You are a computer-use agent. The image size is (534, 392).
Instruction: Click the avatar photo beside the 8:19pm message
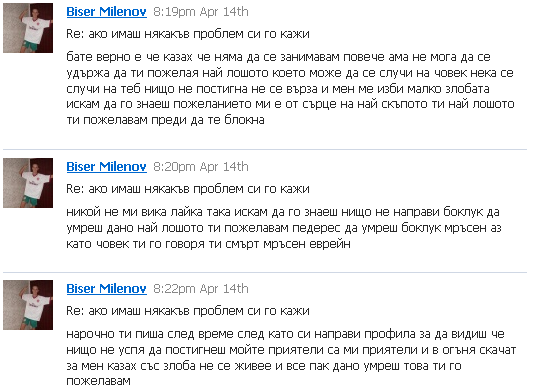pyautogui.click(x=28, y=28)
